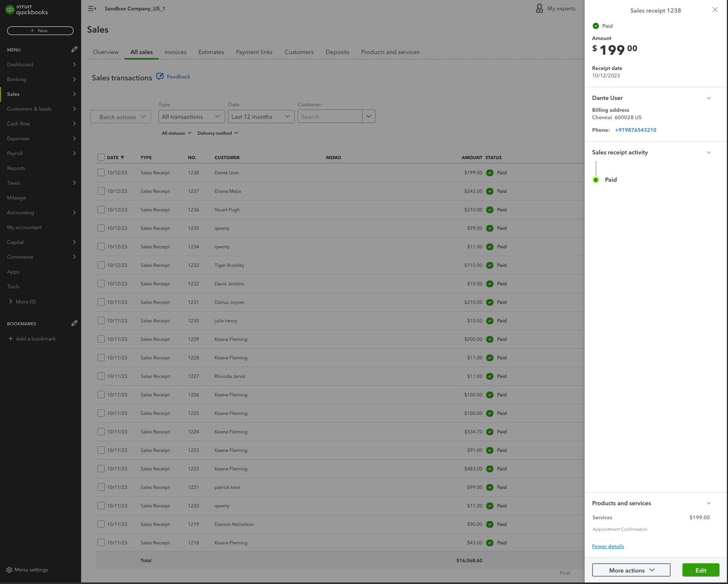Switch to the Estimates tab
Image resolution: width=728 pixels, height=584 pixels.
click(x=211, y=52)
